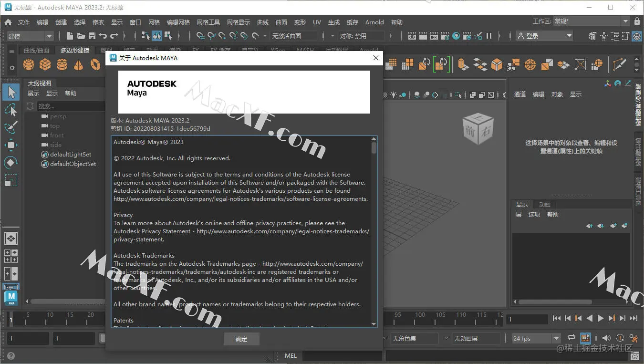Click the Multi-Cut knife tool on the shelf
The height and width of the screenshot is (364, 644).
(620, 64)
